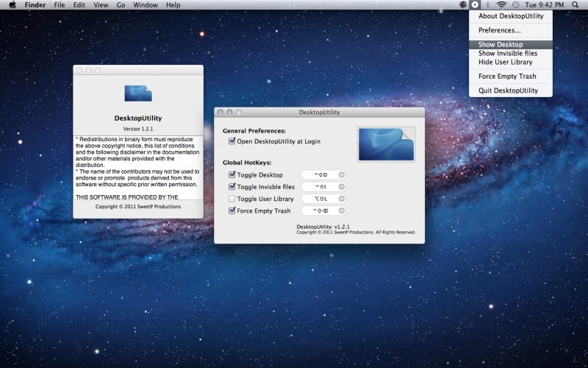Open the DesktopUtility gear icon in menu bar

[x=475, y=5]
